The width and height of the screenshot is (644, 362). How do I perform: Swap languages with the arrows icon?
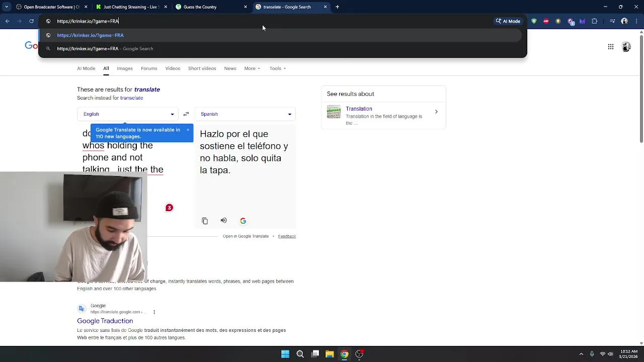click(x=186, y=114)
